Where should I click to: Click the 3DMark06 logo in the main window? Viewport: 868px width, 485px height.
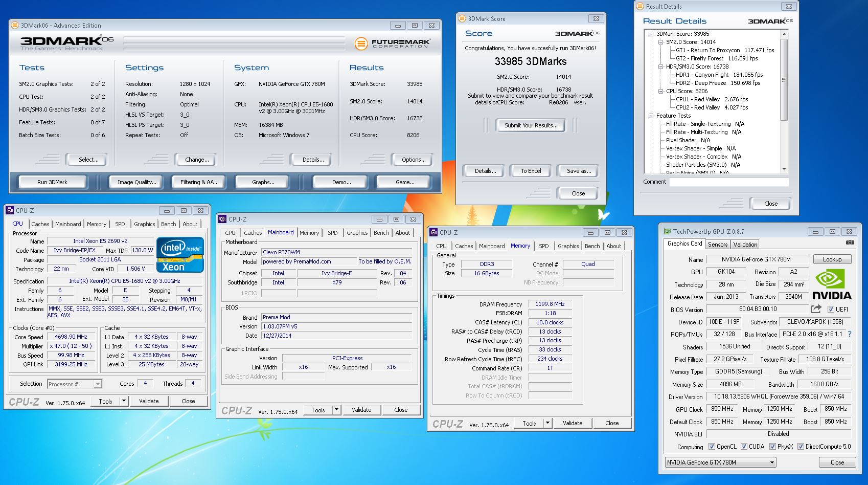click(x=67, y=43)
